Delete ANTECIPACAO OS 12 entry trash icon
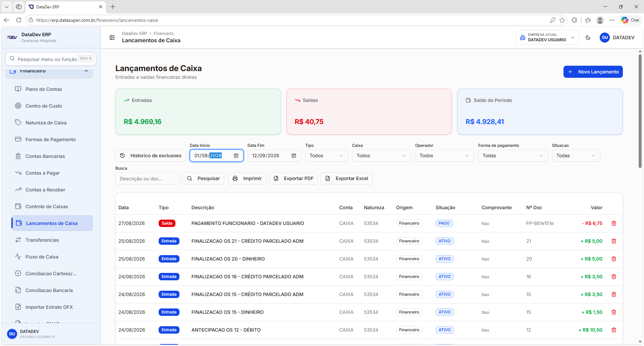644x346 pixels. click(614, 330)
